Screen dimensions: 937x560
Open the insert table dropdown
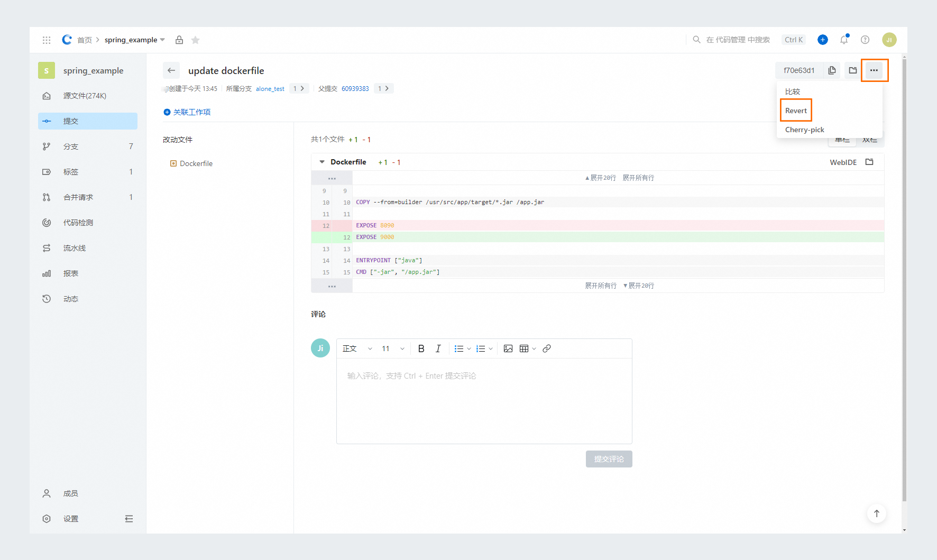tap(528, 348)
